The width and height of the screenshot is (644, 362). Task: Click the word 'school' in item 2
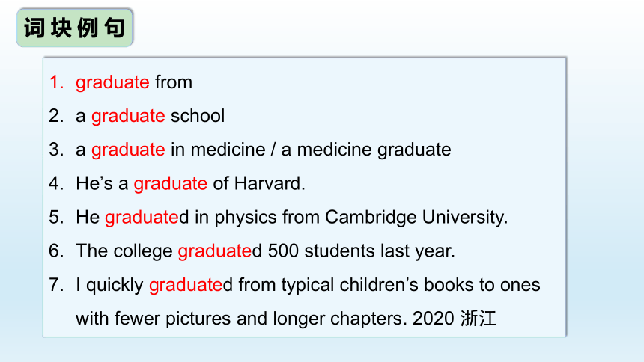tap(198, 116)
